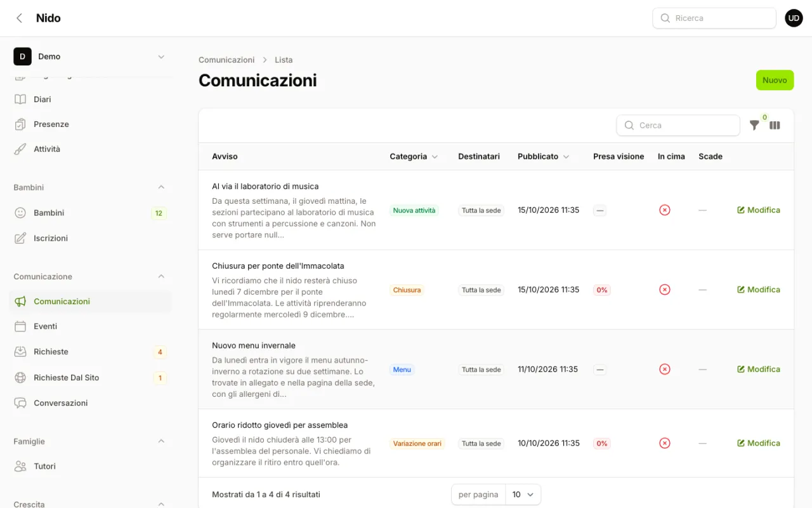Click the Variazione orari category badge
This screenshot has width=812, height=508.
417,443
